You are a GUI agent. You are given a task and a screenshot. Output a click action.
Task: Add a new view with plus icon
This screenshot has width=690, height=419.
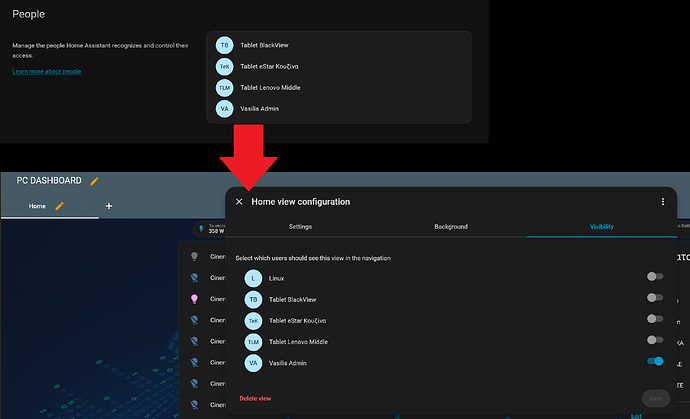(109, 206)
